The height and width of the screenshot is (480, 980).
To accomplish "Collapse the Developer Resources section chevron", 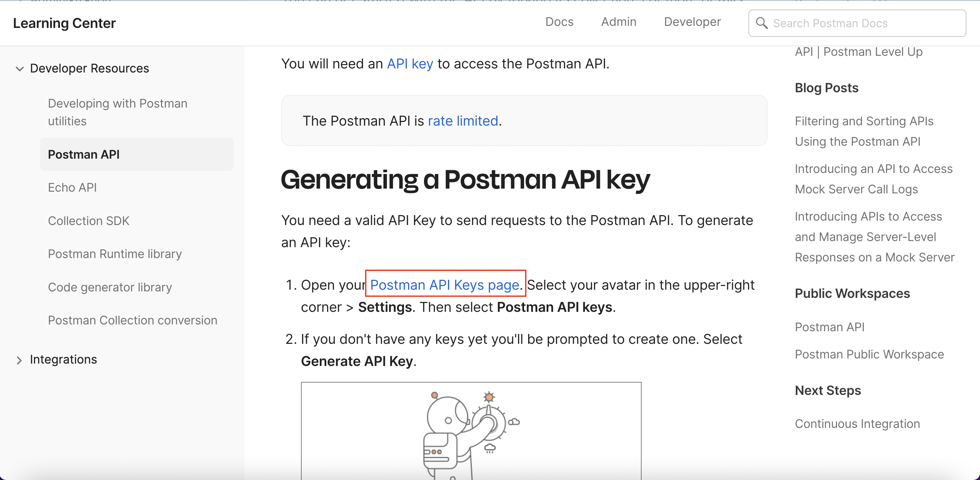I will [19, 69].
